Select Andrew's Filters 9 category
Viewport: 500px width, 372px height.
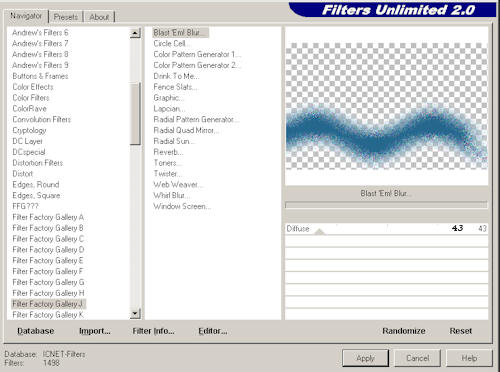(40, 65)
